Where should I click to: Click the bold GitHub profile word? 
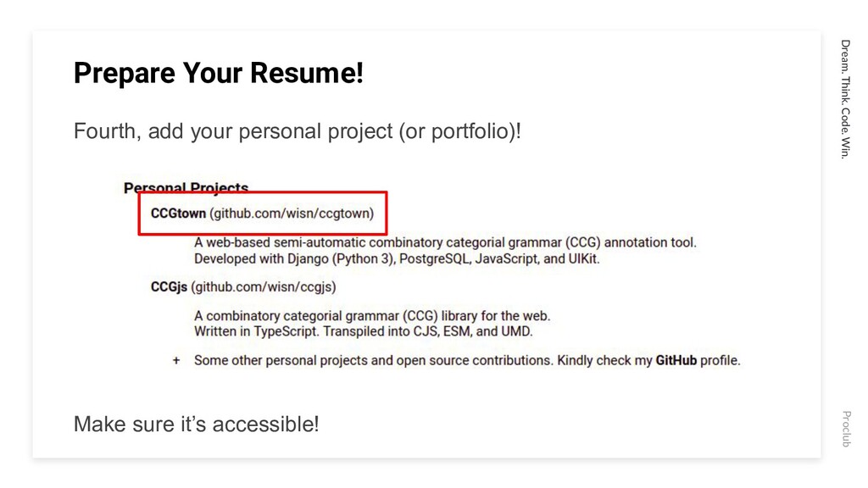tap(676, 361)
